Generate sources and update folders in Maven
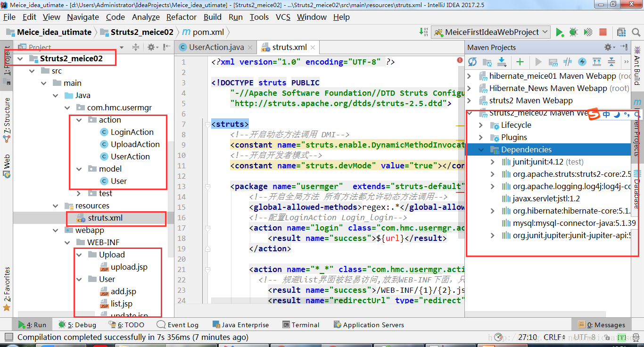 point(487,62)
